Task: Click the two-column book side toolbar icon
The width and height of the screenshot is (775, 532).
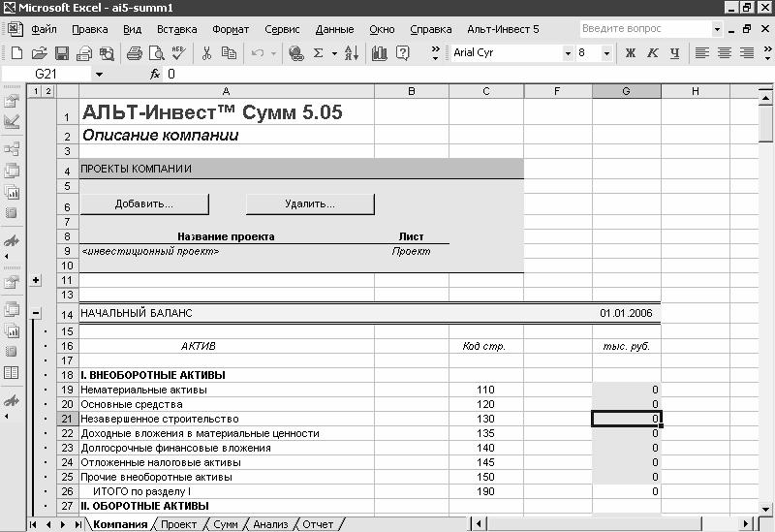Action: pos(12,373)
